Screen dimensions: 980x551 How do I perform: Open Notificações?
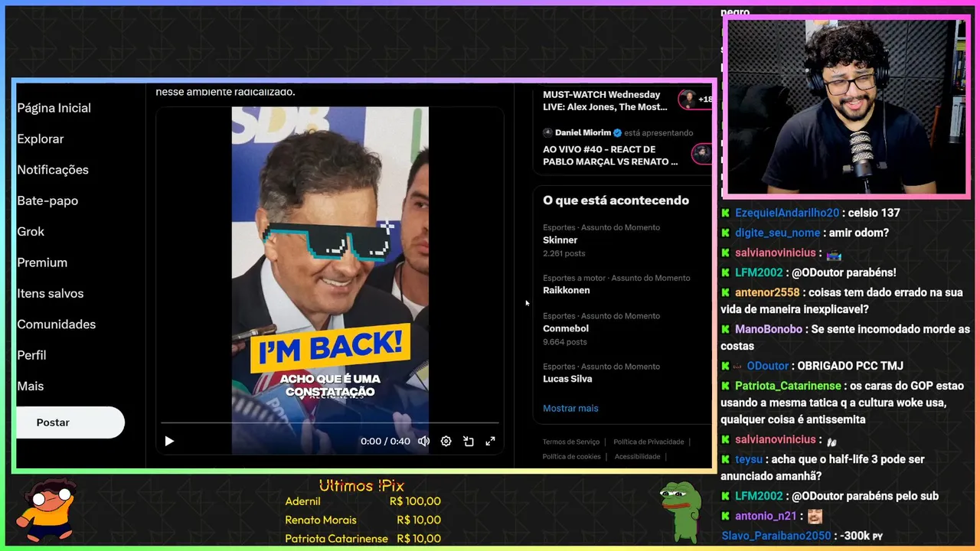coord(53,170)
